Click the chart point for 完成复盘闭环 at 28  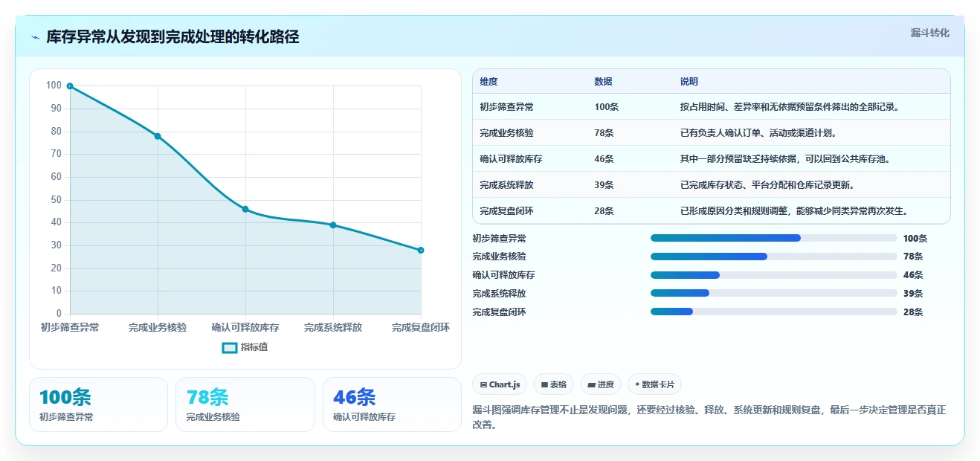click(421, 251)
